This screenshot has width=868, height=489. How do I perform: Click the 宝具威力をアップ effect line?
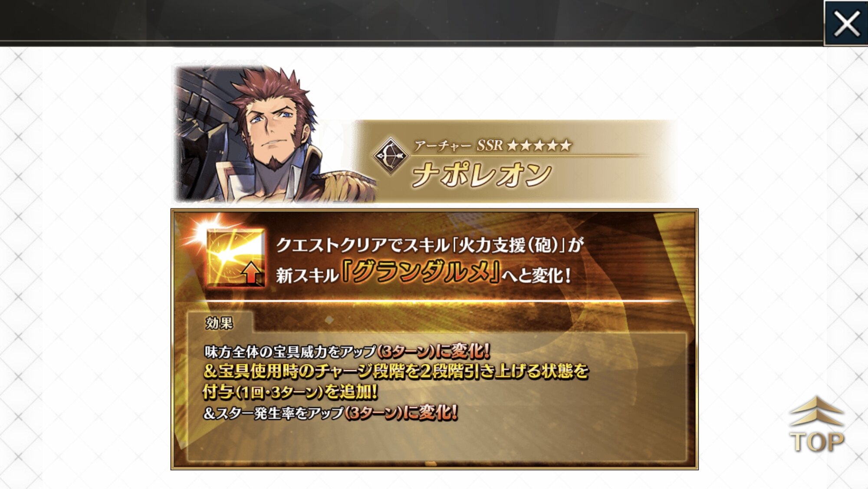pos(347,351)
